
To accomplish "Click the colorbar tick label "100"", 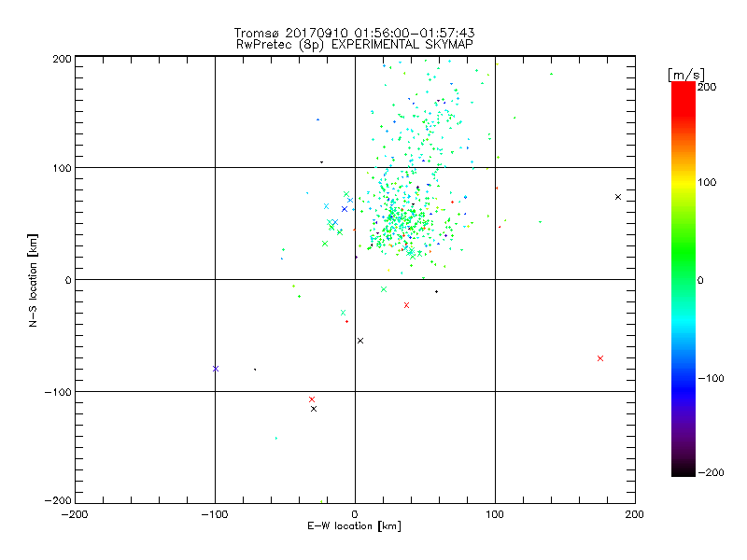I will 707,182.
